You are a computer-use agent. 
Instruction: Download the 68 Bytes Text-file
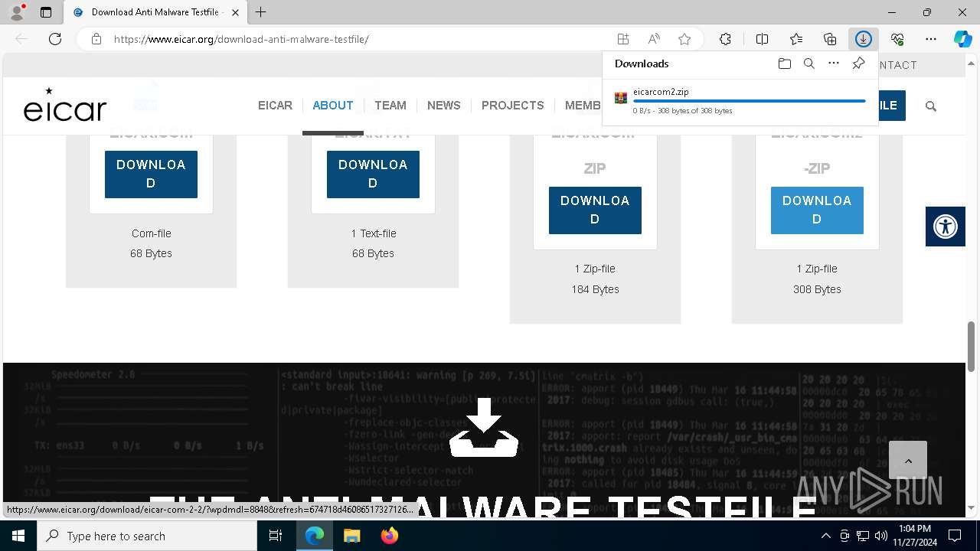click(373, 174)
